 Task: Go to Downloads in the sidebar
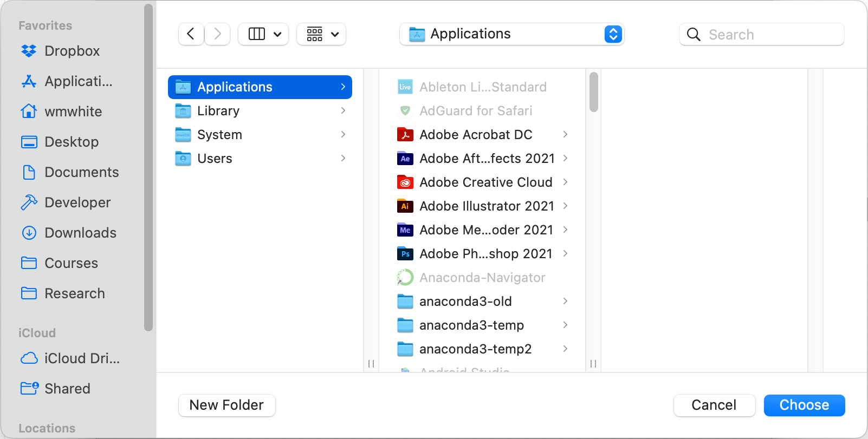[80, 233]
